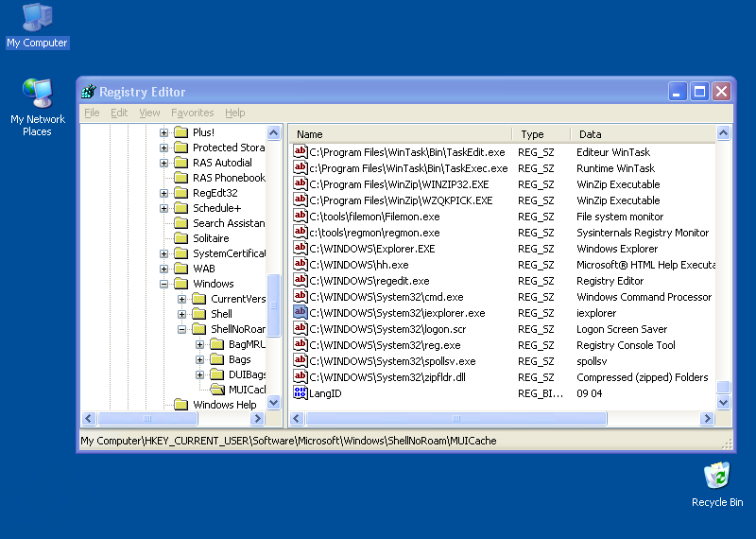Click the folder icon of the Solitaire key
Viewport: 756px width, 539px height.
tap(180, 238)
